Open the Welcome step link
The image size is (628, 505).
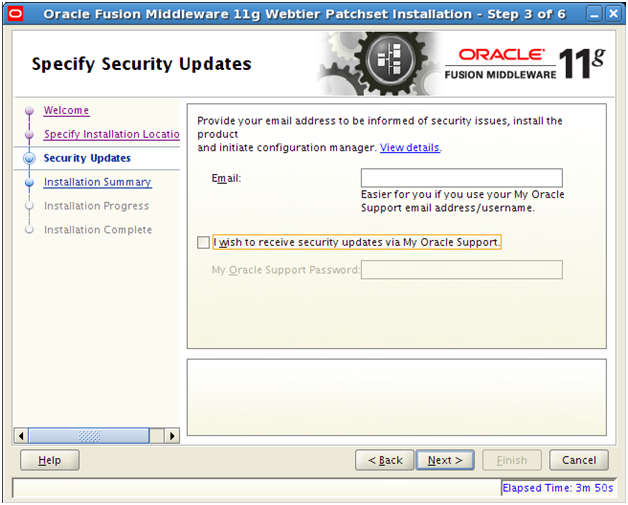pos(66,110)
